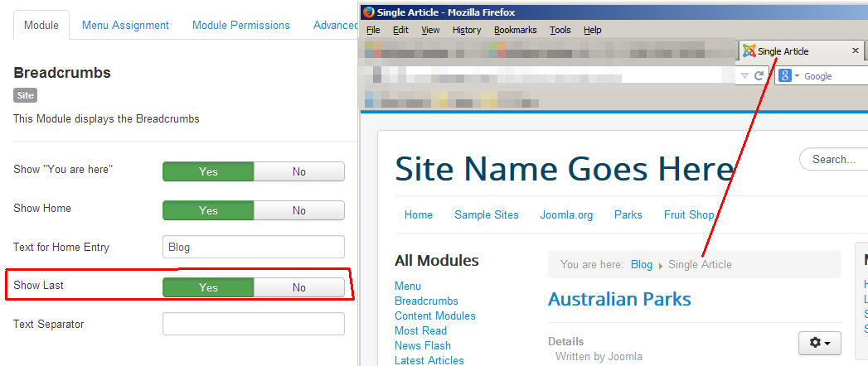Click the Blog breadcrumb link
Viewport: 868px width, 366px height.
[x=641, y=265]
